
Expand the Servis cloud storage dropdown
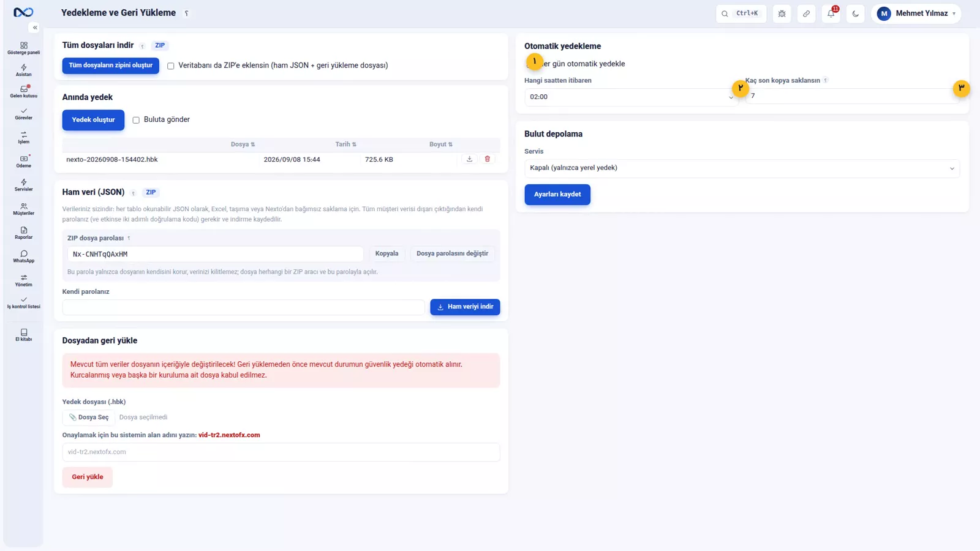742,168
